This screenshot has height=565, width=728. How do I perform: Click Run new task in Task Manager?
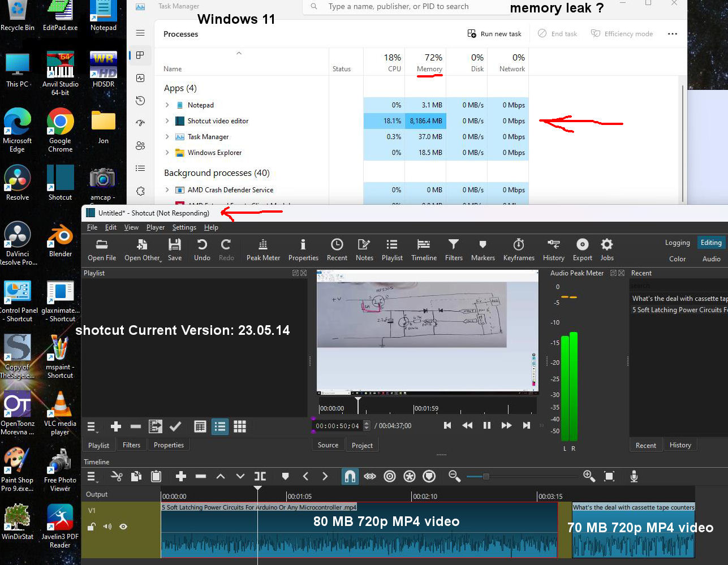point(494,34)
